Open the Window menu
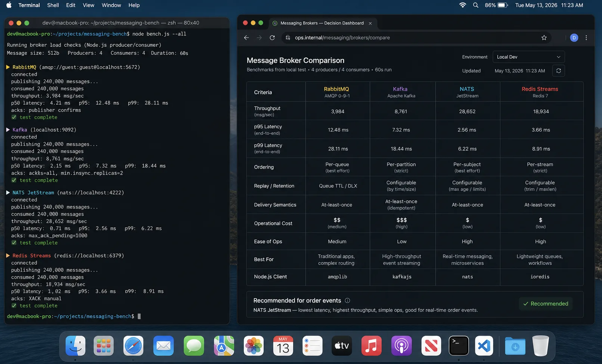Screen dimensions: 602x364 coord(111,5)
